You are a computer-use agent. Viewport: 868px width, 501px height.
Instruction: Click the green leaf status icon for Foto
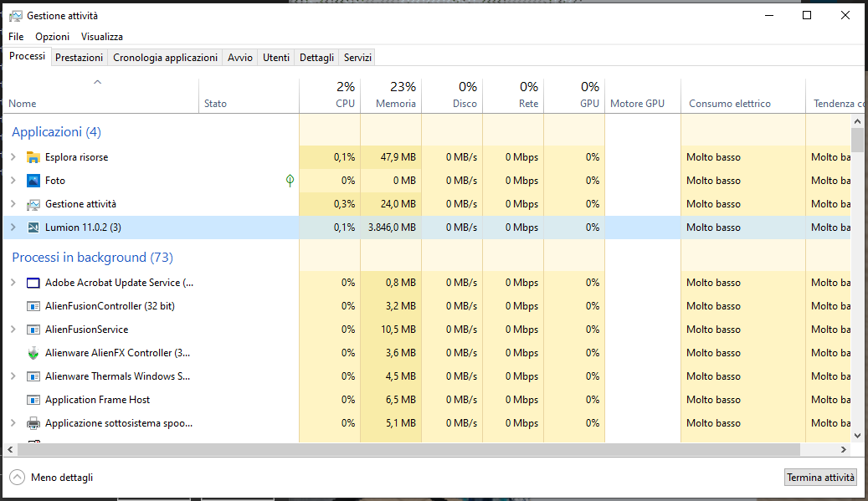290,181
